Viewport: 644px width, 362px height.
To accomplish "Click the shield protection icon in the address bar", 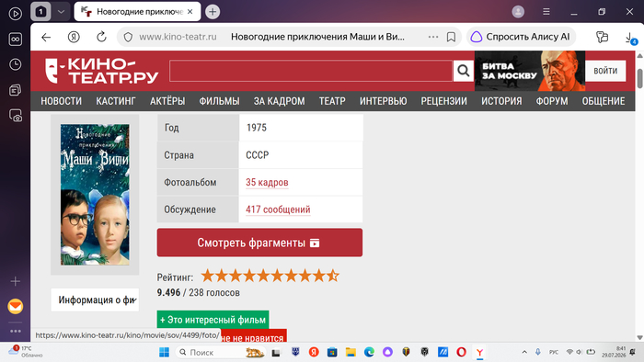I will pyautogui.click(x=128, y=38).
